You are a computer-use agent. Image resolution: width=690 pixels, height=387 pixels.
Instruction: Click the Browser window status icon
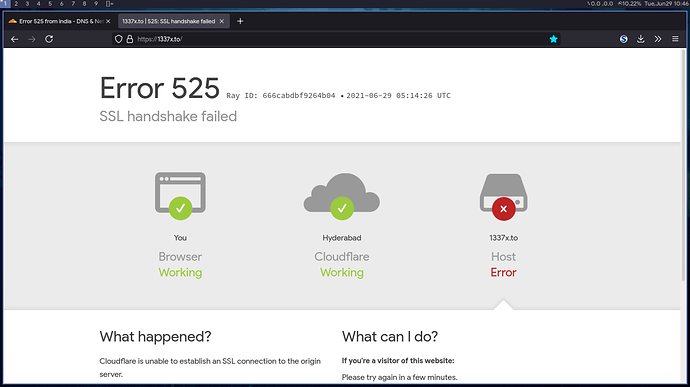[x=180, y=196]
